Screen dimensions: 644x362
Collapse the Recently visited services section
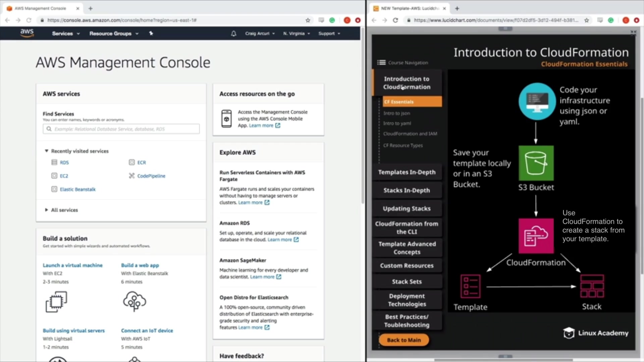(47, 151)
